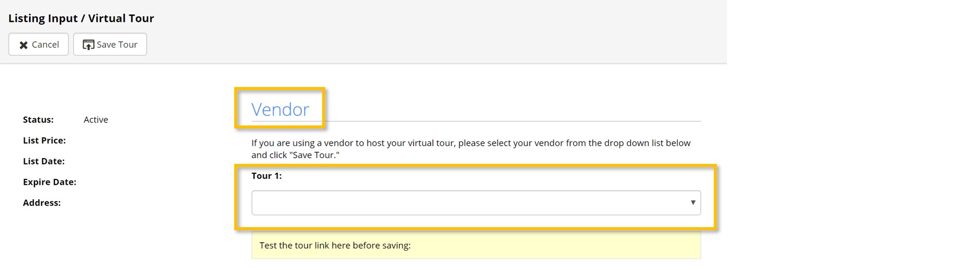Image resolution: width=980 pixels, height=270 pixels.
Task: Click the Tour 1 dropdown arrow
Action: 693,202
